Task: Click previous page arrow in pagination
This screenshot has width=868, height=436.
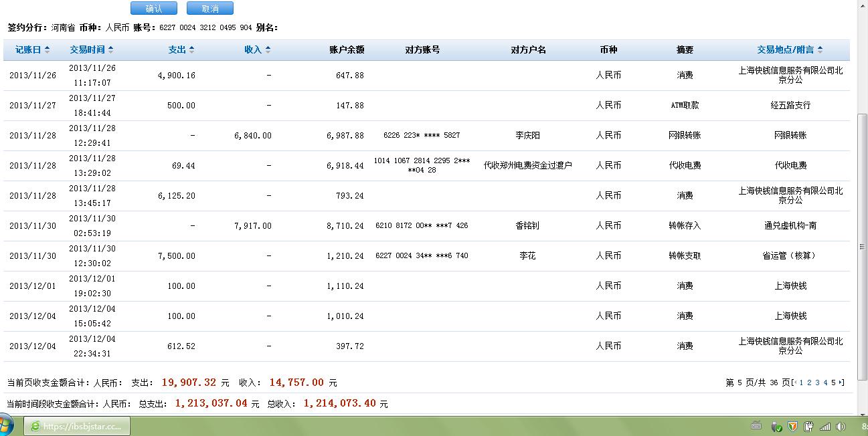Action: click(794, 383)
